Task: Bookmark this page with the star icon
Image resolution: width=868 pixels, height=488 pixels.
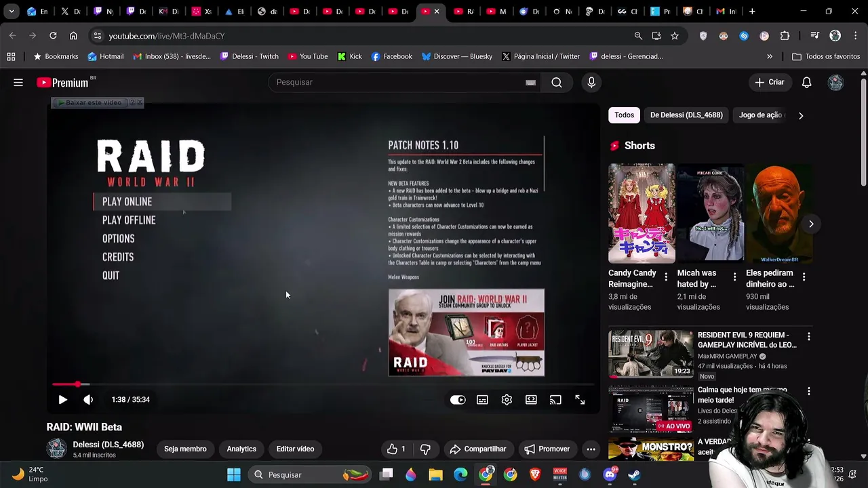Action: 674,35
